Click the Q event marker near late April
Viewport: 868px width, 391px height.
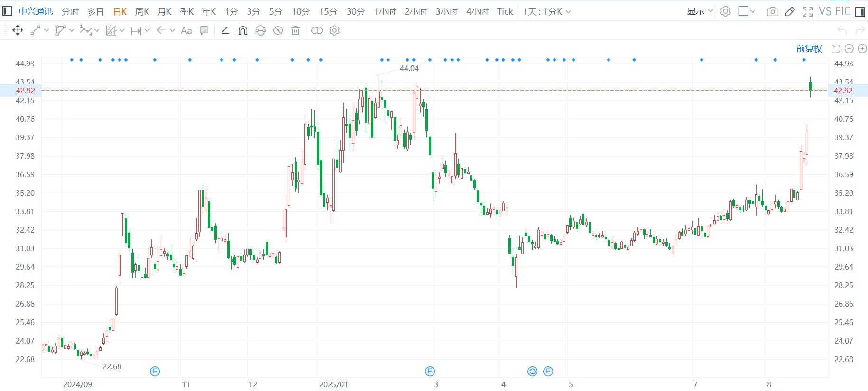pyautogui.click(x=532, y=371)
